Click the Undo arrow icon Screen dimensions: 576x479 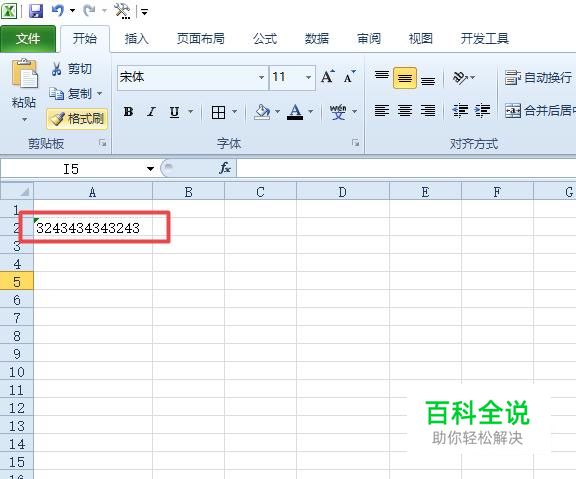pos(57,11)
